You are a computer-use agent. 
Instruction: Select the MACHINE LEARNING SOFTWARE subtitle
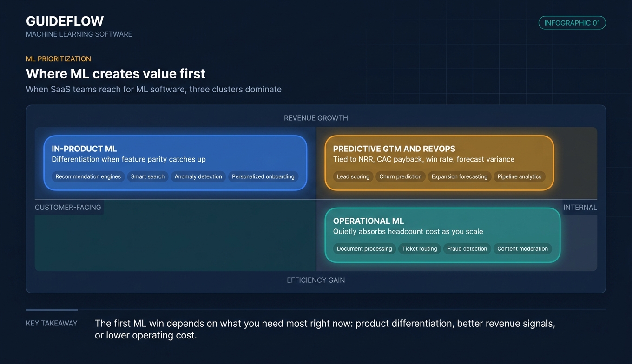coord(79,34)
